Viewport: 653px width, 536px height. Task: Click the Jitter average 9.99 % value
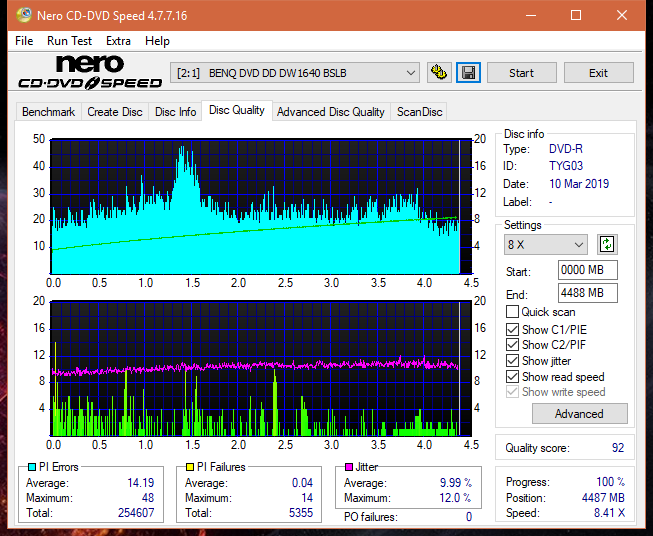tap(456, 483)
